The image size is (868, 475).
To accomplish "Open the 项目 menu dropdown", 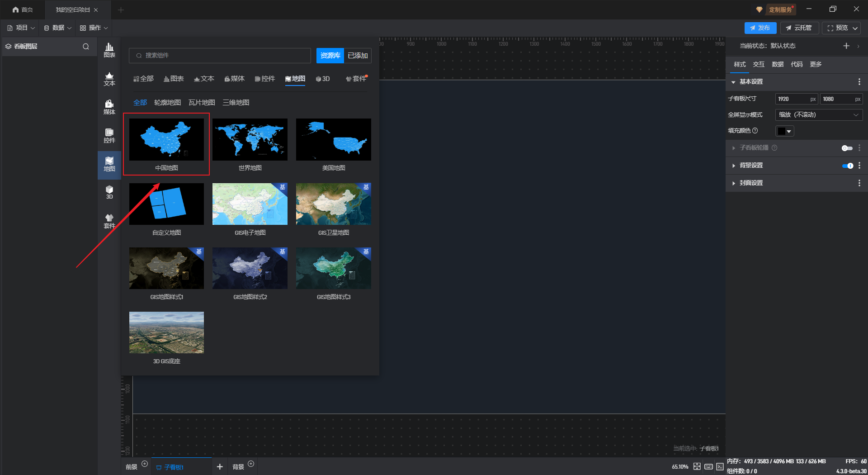I will [21, 28].
